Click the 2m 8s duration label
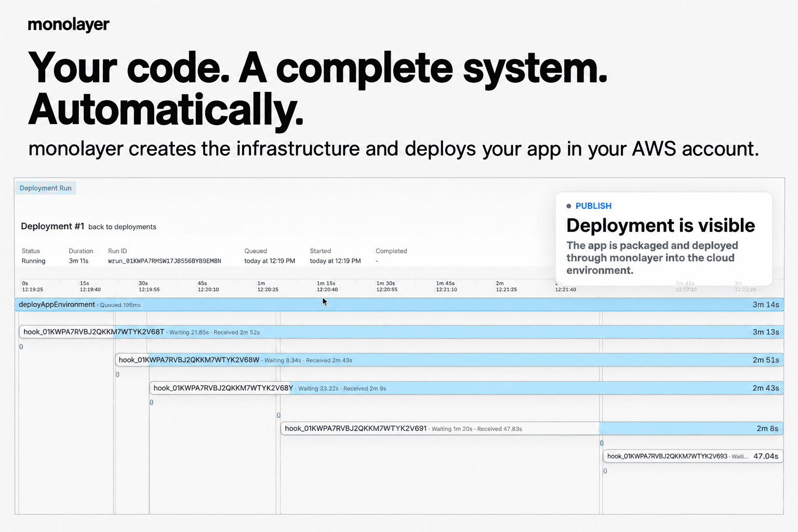The image size is (798, 532). [767, 429]
